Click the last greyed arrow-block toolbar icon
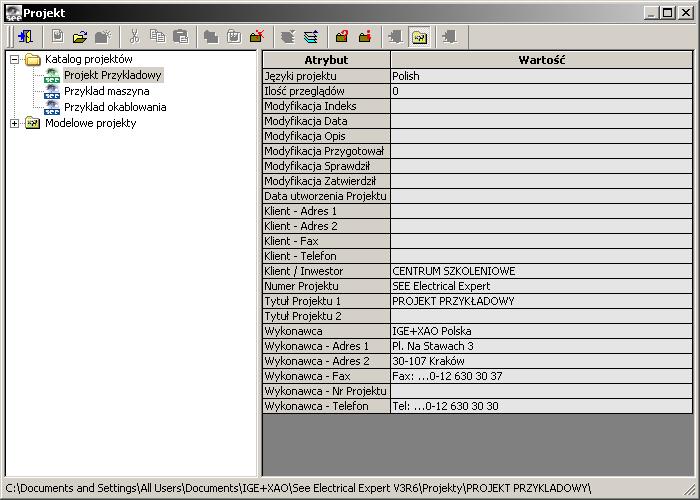 [x=450, y=37]
